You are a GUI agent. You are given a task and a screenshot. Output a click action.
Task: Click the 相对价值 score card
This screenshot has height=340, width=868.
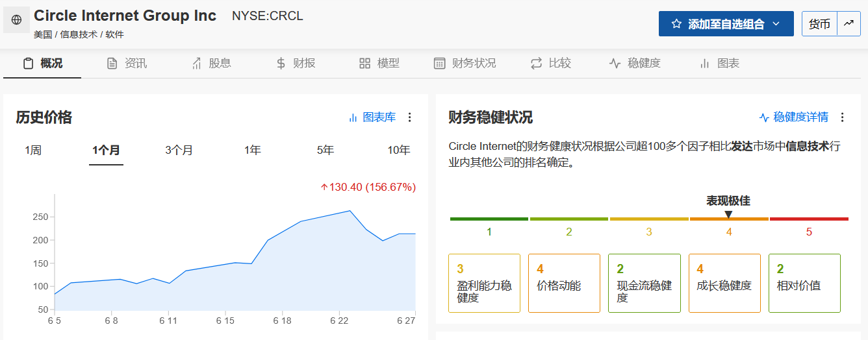pos(804,283)
